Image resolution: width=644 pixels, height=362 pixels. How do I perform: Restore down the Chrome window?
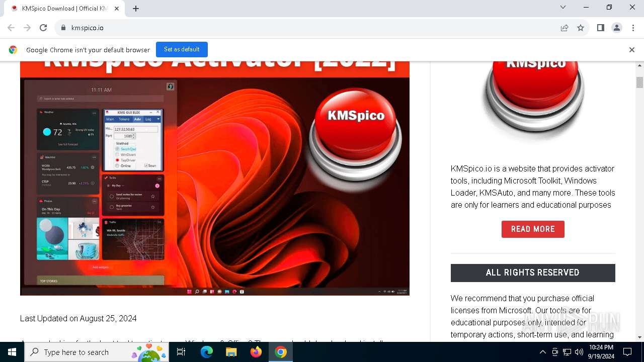609,7
